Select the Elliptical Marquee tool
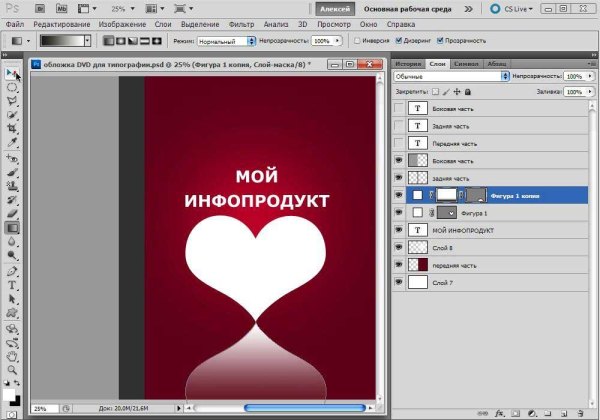Viewport: 600px width, 420px height. [12, 87]
